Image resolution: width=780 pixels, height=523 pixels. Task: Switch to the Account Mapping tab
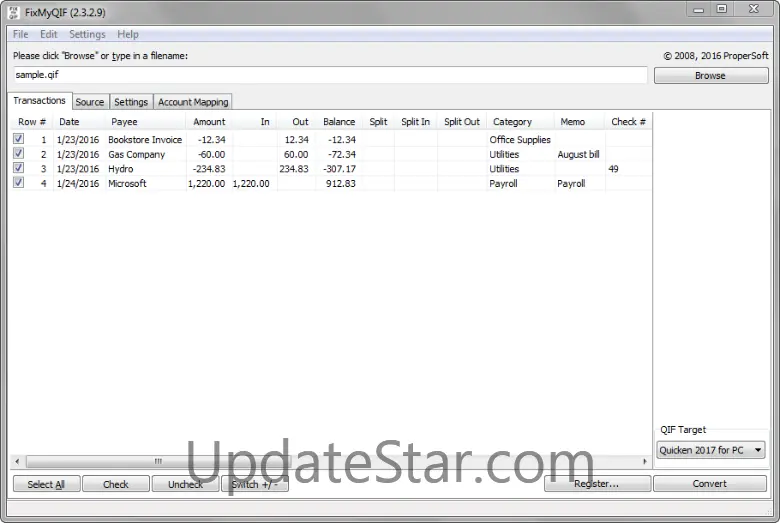(193, 102)
